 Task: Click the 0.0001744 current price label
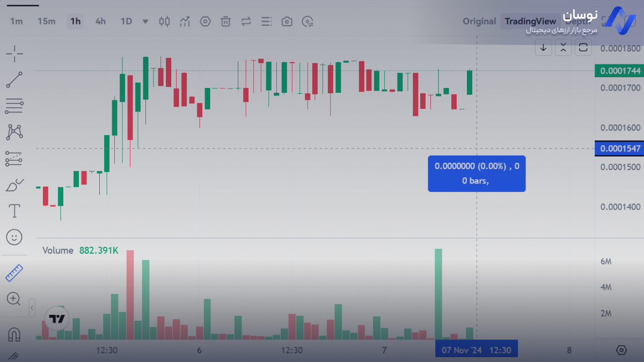(x=620, y=71)
